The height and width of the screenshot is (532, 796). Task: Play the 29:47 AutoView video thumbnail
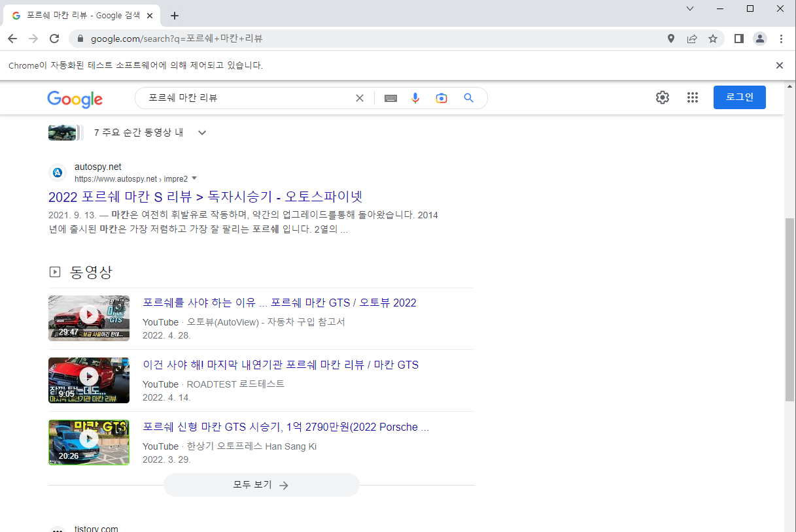(89, 318)
